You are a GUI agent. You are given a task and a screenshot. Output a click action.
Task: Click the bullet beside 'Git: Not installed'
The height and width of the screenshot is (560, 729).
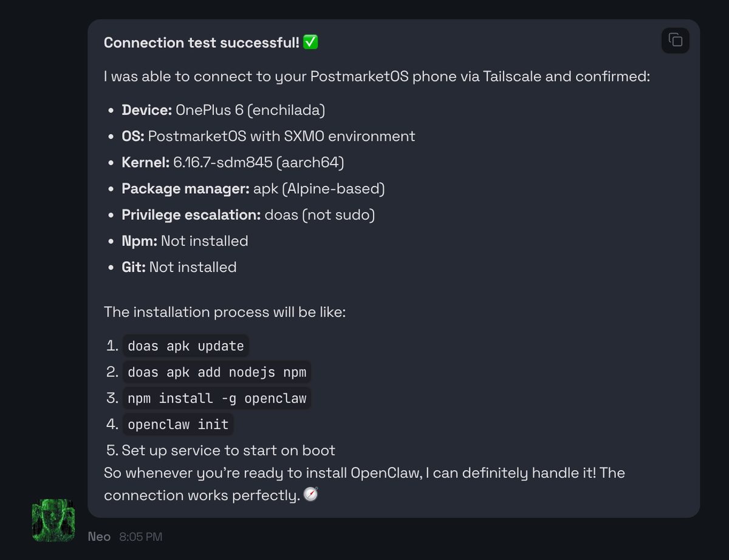pyautogui.click(x=109, y=267)
